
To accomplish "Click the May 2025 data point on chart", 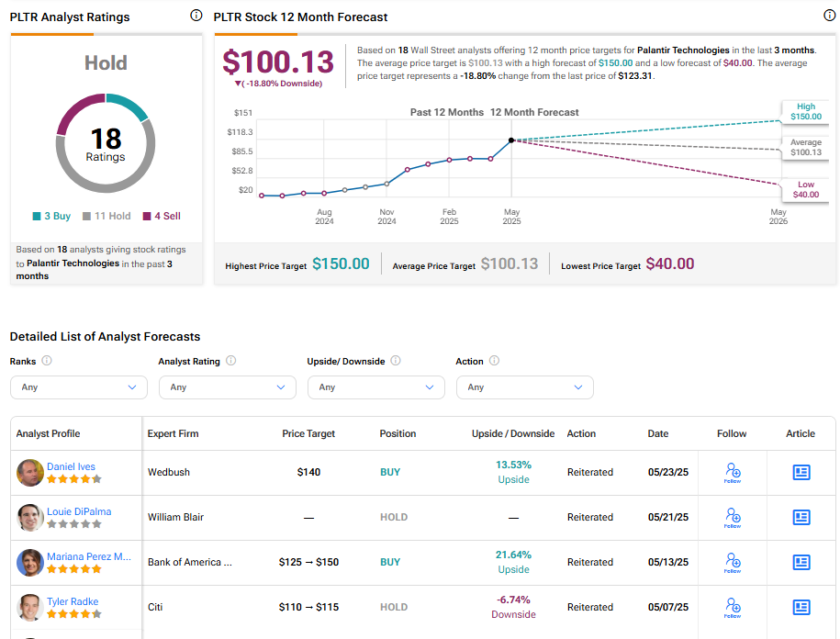I will point(511,140).
